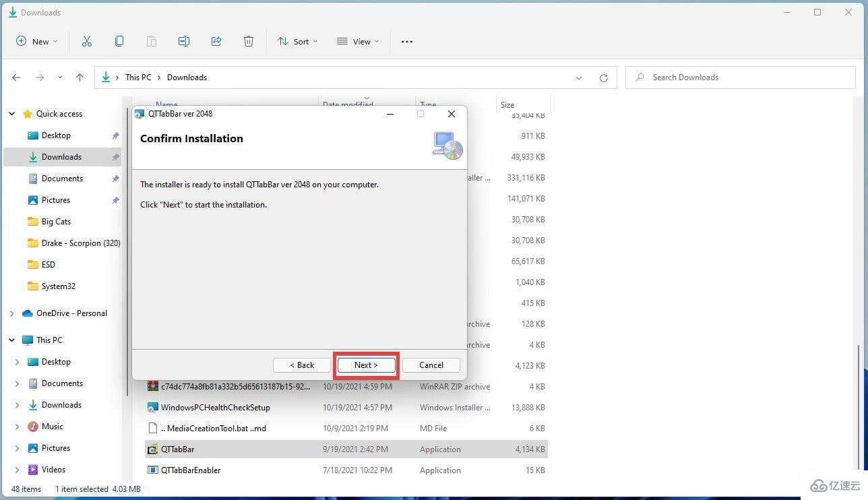
Task: Open the New item dropdown
Action: (37, 41)
